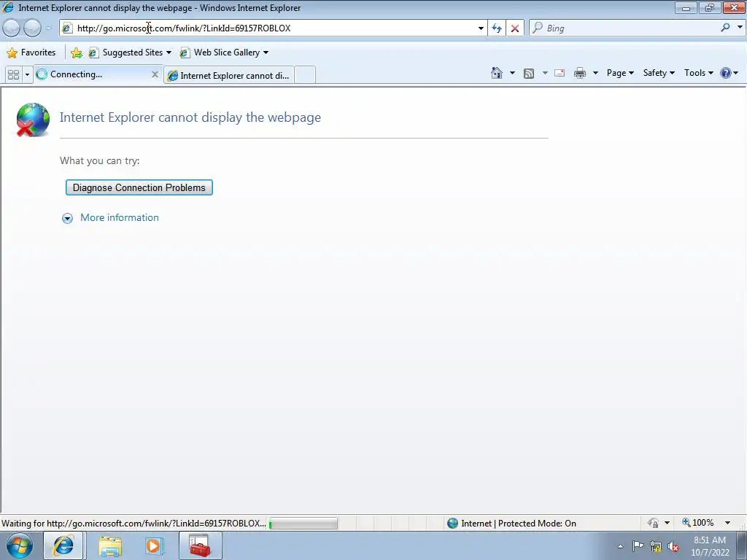This screenshot has width=747, height=560.
Task: Open the Page menu
Action: click(620, 73)
